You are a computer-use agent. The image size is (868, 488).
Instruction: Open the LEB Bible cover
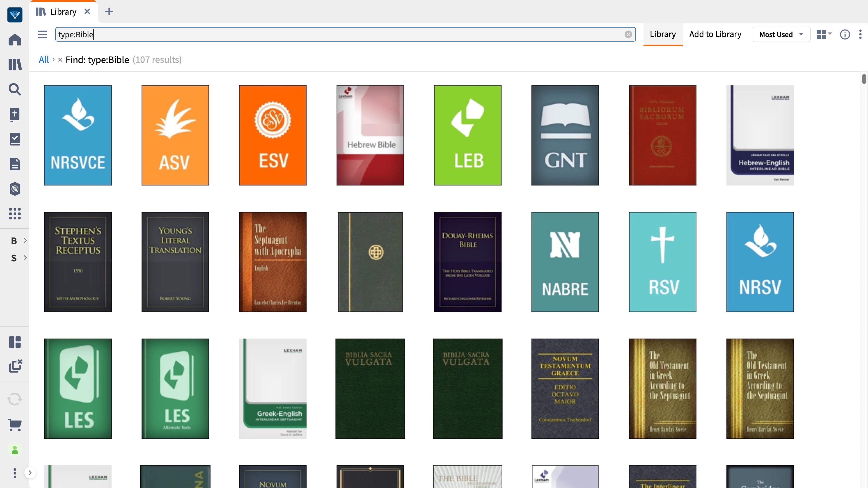pos(467,135)
